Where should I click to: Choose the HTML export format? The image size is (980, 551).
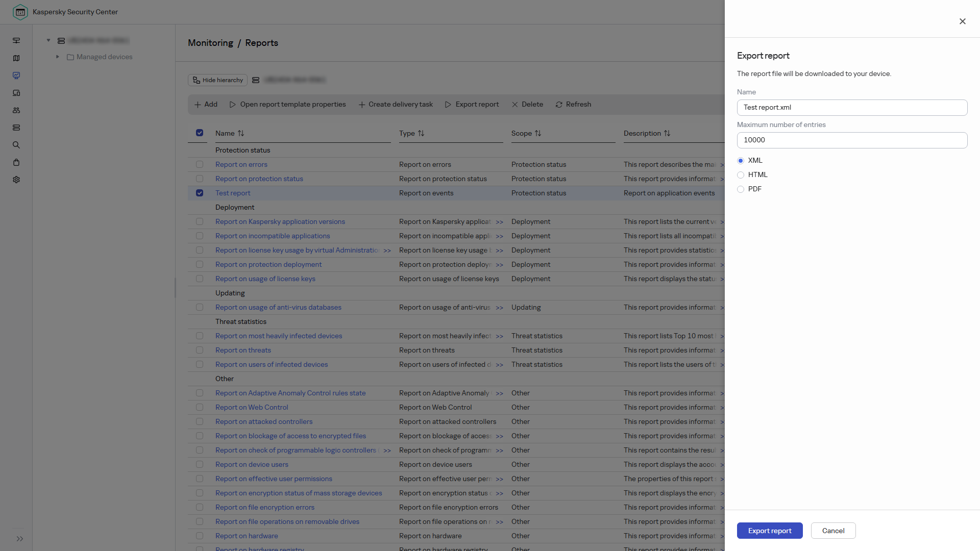741,175
